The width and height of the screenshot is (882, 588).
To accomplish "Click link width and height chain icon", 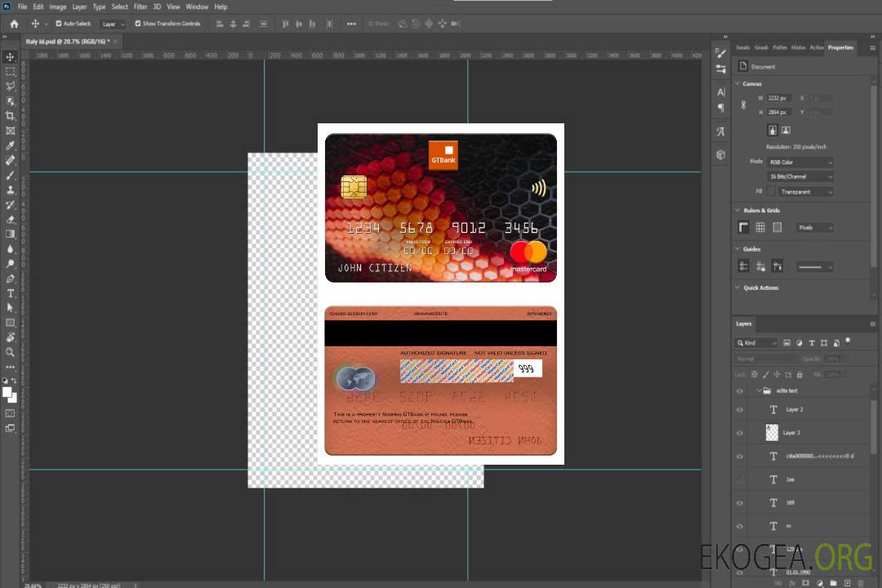I will click(x=743, y=105).
